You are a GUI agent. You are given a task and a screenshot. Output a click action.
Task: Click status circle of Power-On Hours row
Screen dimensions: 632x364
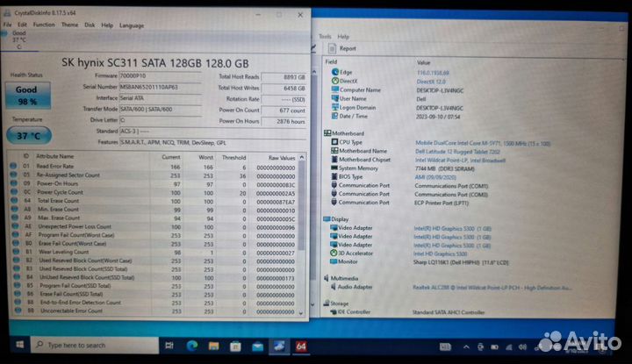pos(14,183)
